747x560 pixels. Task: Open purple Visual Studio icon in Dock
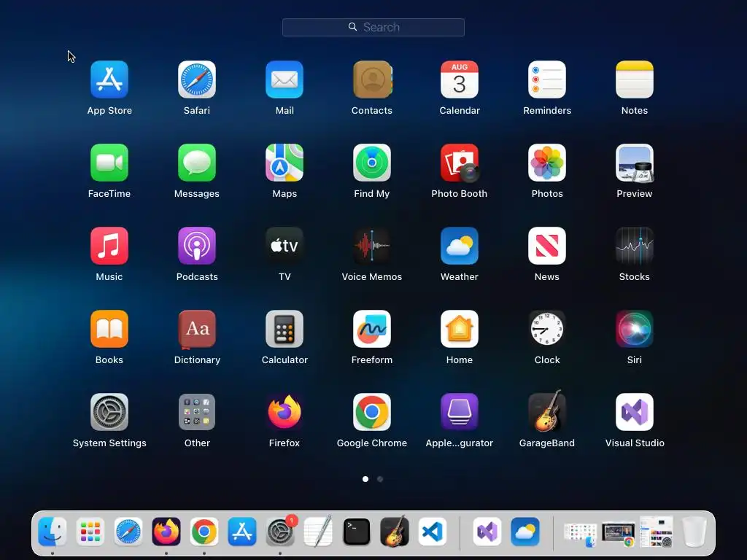[x=487, y=532]
